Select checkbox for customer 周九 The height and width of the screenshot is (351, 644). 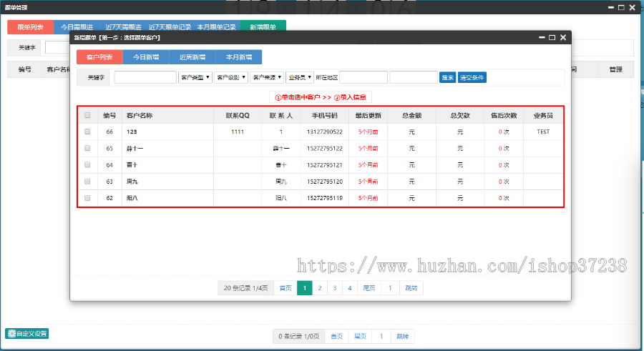click(x=87, y=182)
